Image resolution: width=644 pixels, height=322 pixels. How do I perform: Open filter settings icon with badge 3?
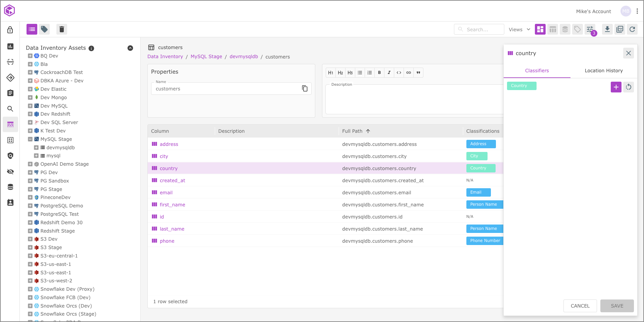(590, 30)
